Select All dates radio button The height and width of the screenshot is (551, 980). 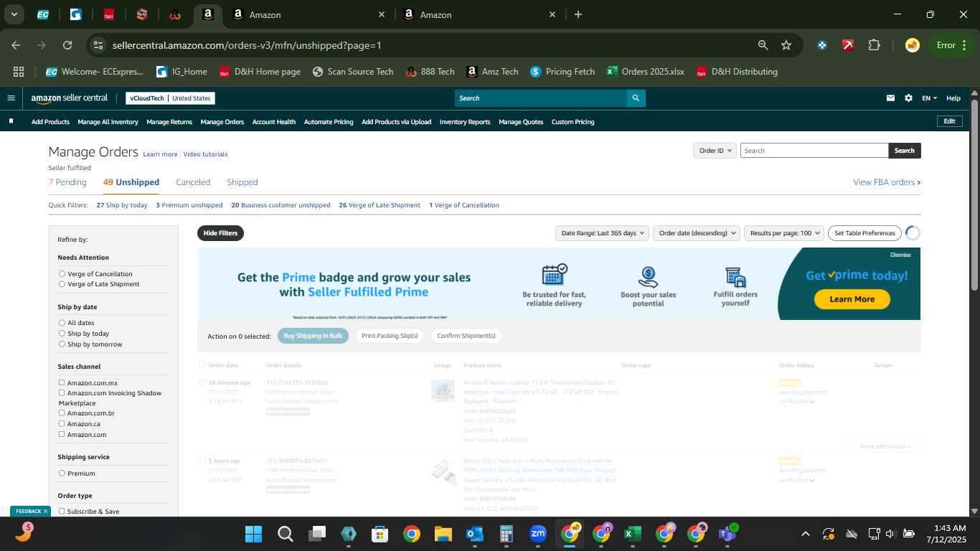click(62, 323)
